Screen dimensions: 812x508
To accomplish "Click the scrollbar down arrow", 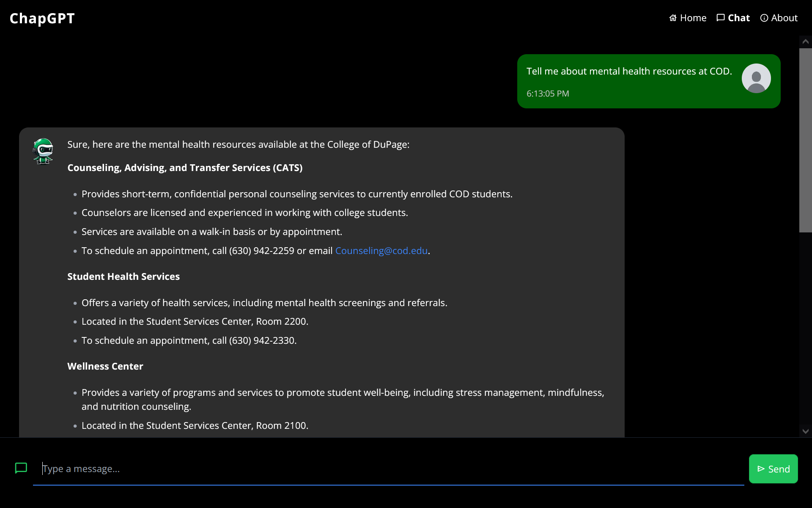I will point(805,431).
